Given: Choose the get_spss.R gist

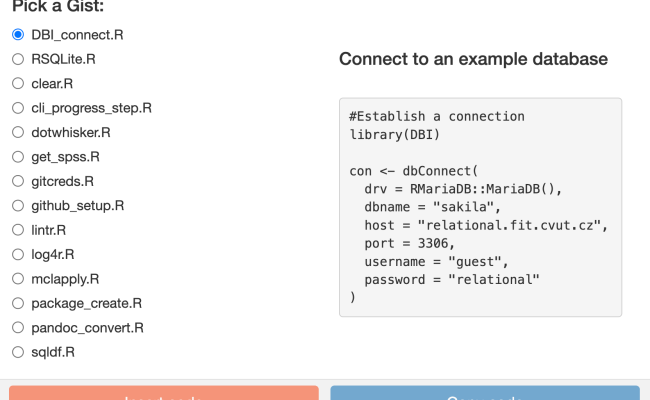Looking at the screenshot, I should pos(18,157).
